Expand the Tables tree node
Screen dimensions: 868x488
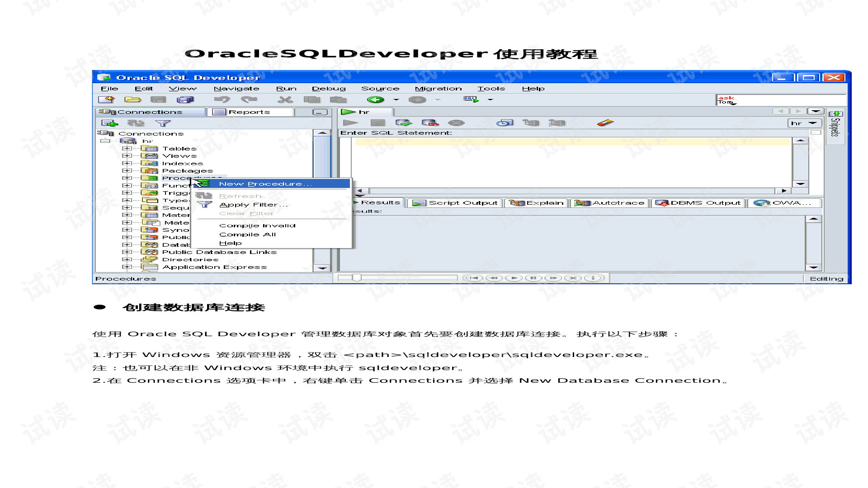[127, 148]
